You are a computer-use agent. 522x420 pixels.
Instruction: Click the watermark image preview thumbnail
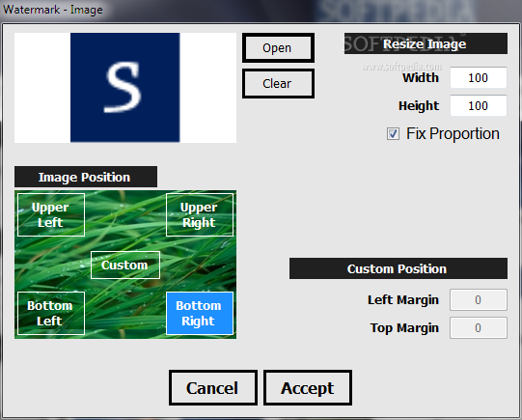point(125,88)
